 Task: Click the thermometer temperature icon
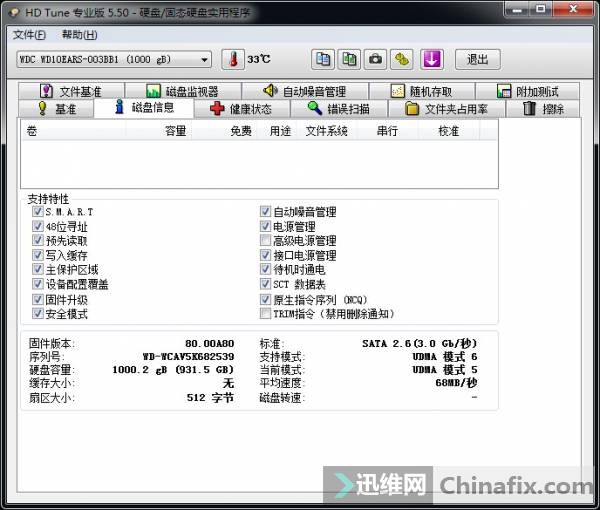(x=233, y=59)
